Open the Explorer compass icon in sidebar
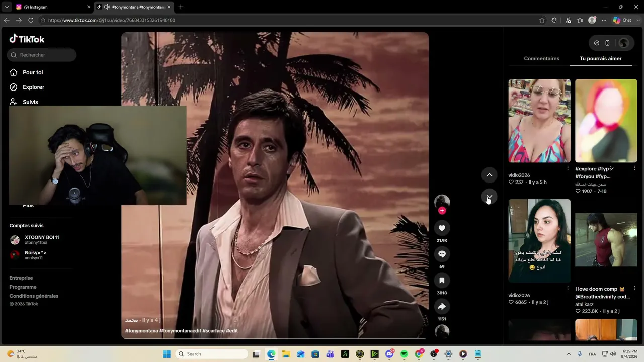The image size is (644, 362). (14, 87)
